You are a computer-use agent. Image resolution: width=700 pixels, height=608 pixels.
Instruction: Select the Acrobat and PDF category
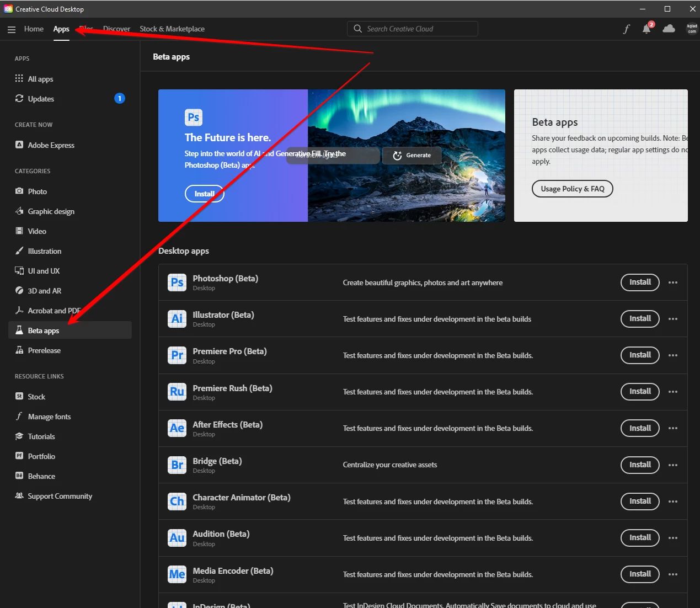click(70, 311)
